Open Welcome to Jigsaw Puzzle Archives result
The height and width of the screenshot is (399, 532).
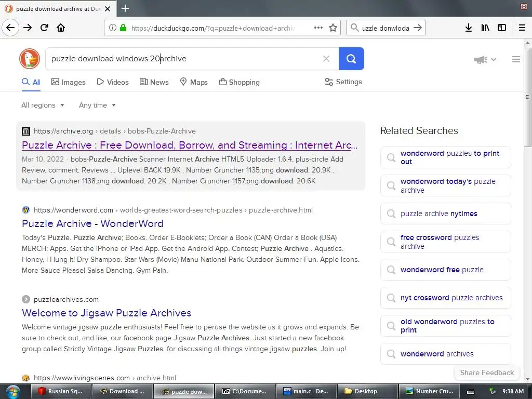(x=107, y=313)
